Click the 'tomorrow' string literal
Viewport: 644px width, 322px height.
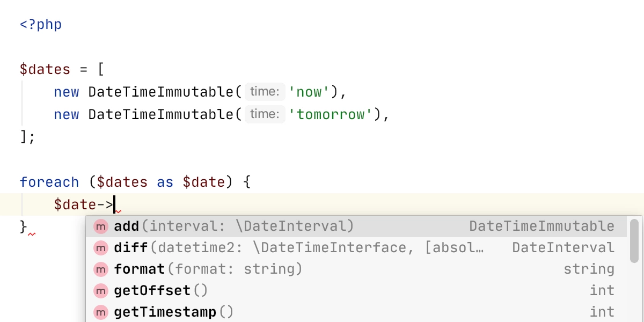[331, 114]
